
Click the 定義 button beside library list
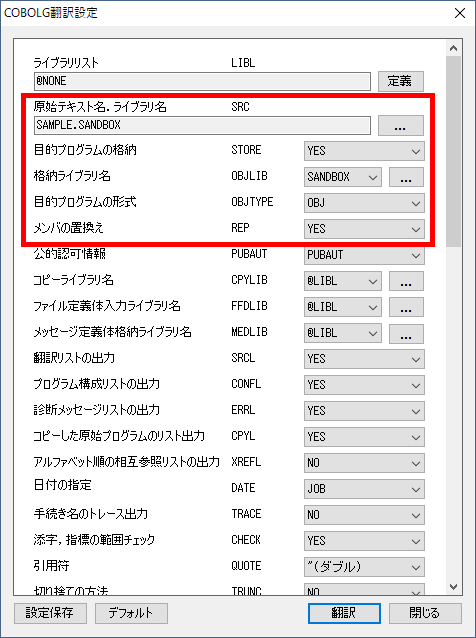401,81
